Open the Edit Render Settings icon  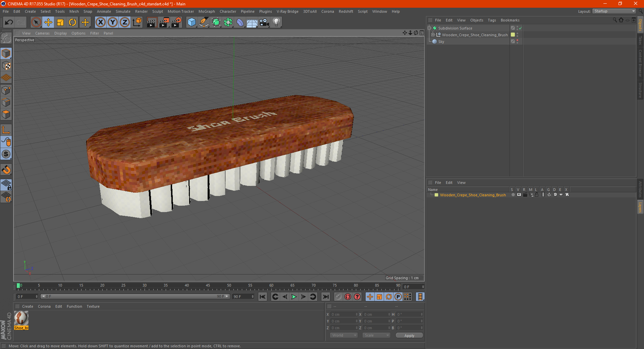[176, 22]
